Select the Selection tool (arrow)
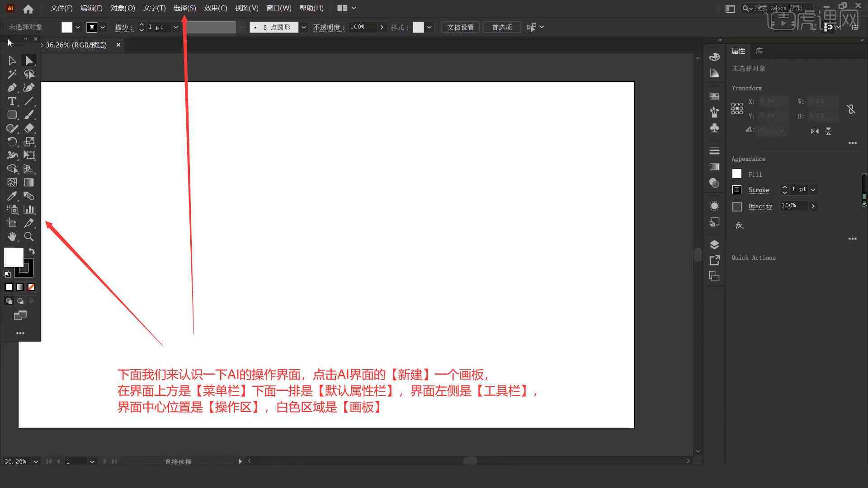This screenshot has width=868, height=488. (x=12, y=60)
